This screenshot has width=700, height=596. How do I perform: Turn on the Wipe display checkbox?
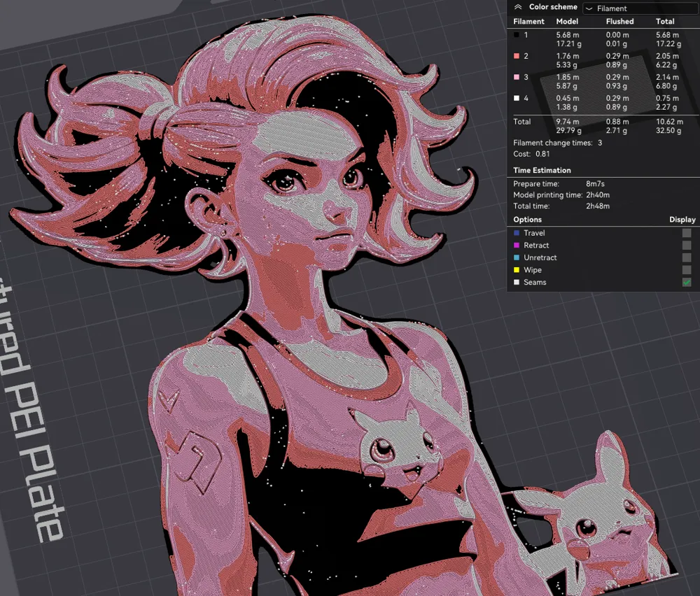[687, 270]
